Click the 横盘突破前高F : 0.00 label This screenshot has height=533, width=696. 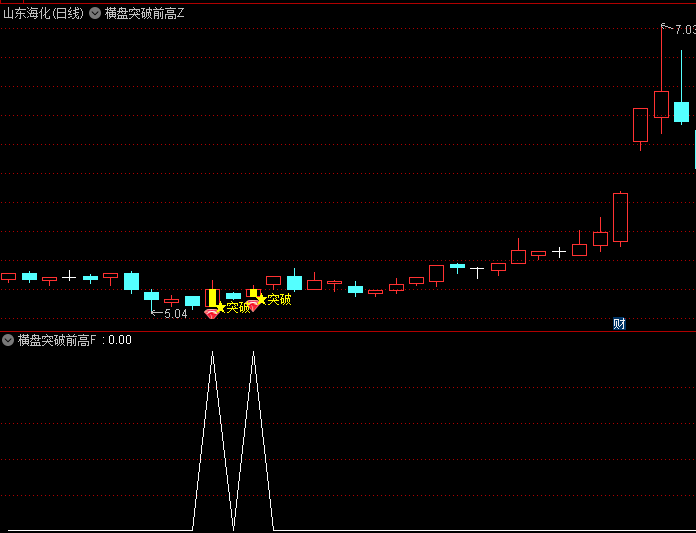75,340
